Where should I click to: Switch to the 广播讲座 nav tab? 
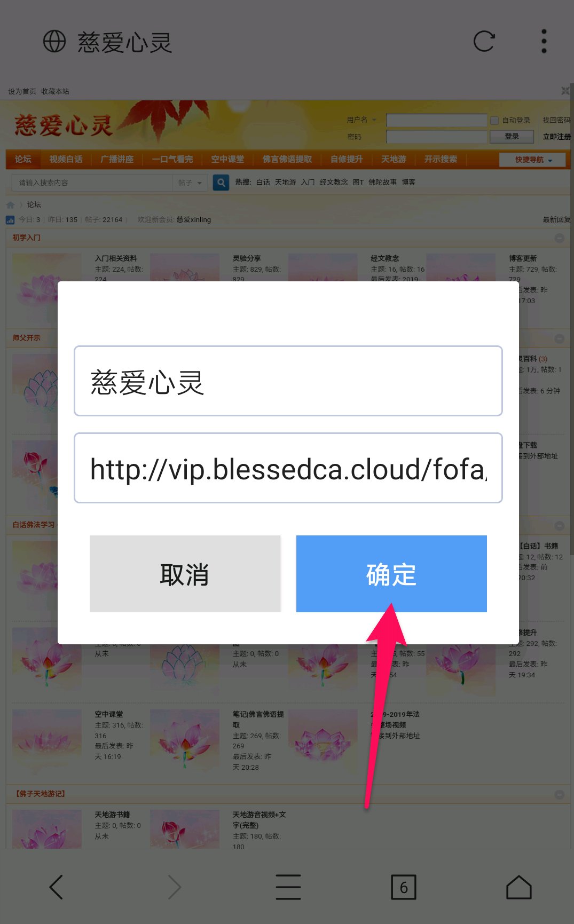pyautogui.click(x=117, y=159)
